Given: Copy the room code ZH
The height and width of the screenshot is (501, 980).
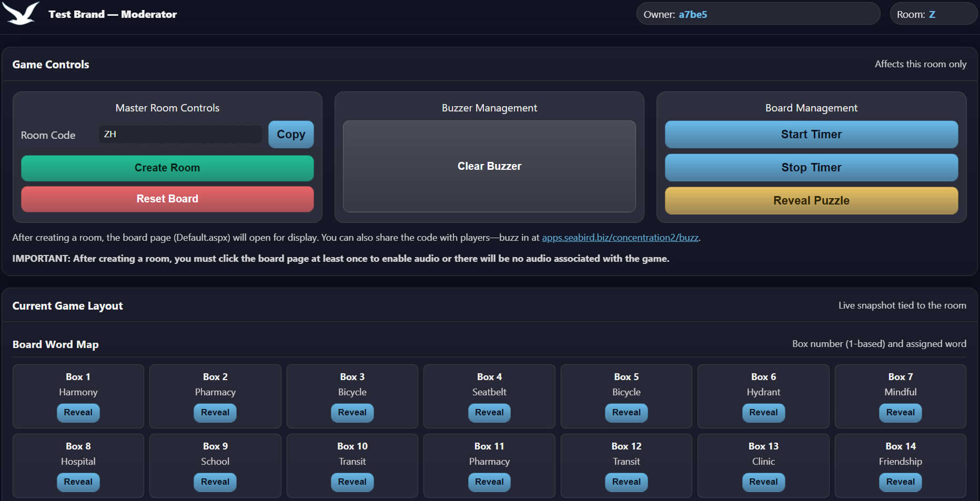Looking at the screenshot, I should pyautogui.click(x=290, y=135).
